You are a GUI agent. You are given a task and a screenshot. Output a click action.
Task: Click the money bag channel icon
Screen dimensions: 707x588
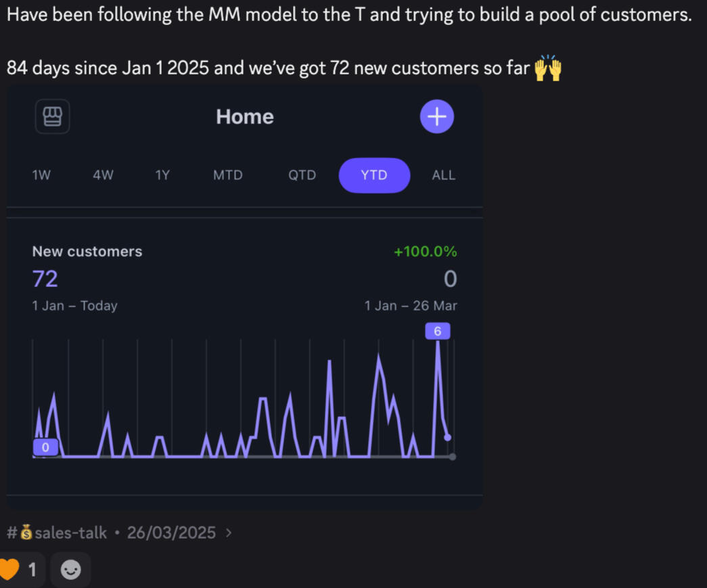(26, 533)
